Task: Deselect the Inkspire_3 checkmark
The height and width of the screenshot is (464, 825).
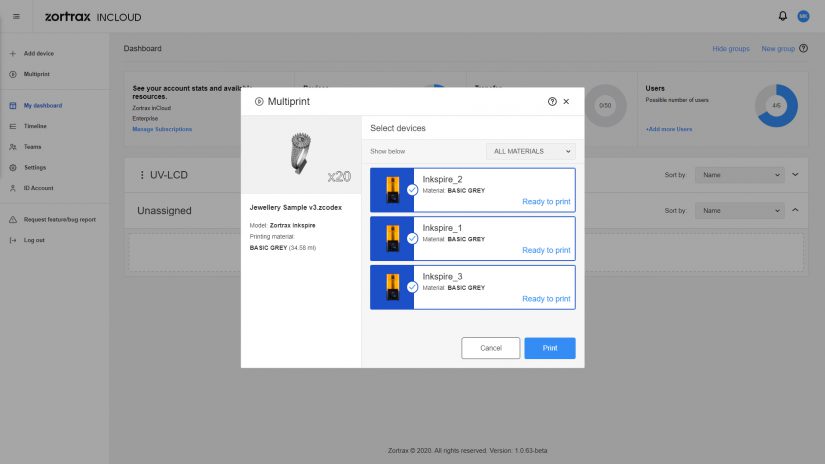Action: [x=412, y=287]
